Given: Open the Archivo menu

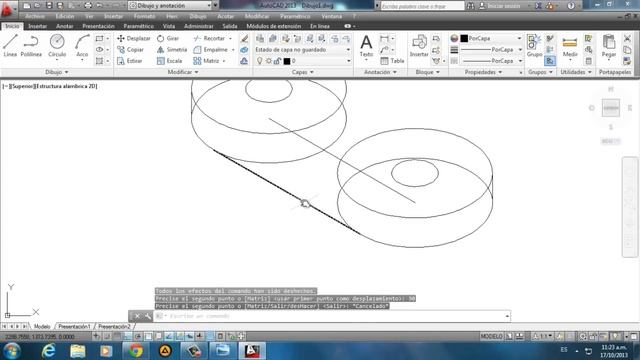Looking at the screenshot, I should point(35,16).
